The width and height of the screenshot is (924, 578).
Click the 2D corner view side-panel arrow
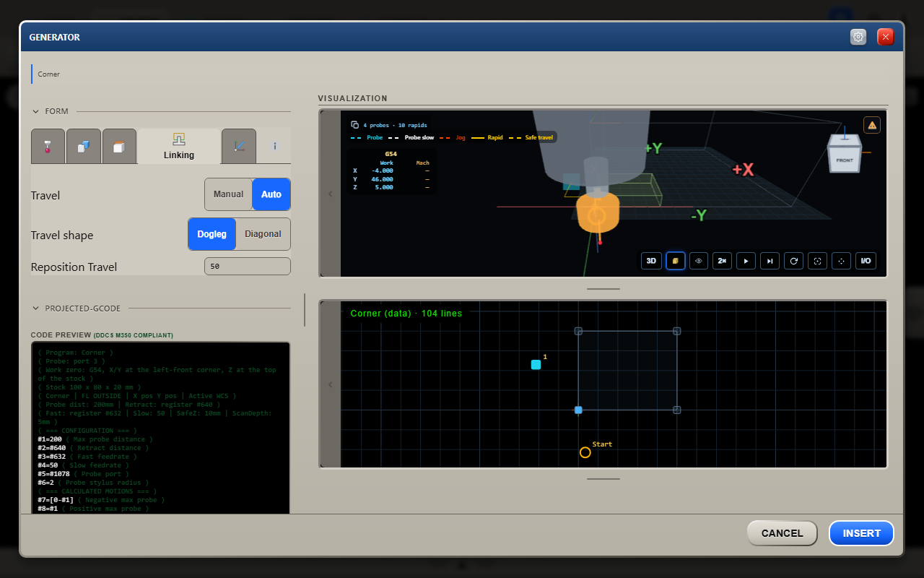[331, 384]
